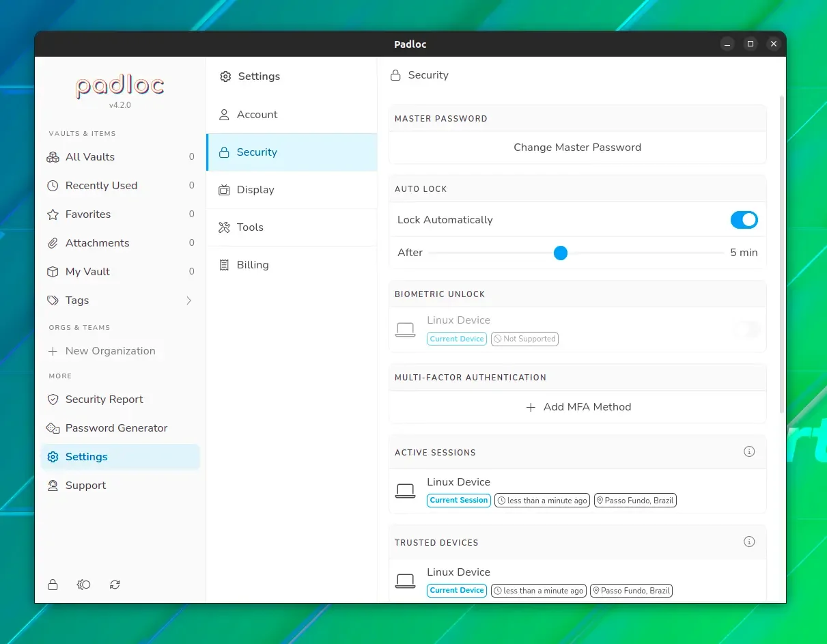827x644 pixels.
Task: Expand the Linux Device active session
Action: point(578,491)
